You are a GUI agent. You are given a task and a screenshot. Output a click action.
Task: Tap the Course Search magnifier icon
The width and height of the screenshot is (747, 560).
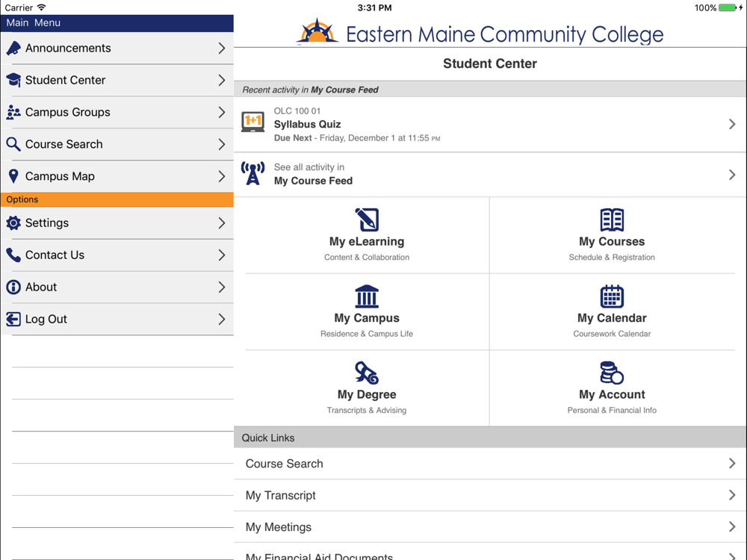(x=13, y=144)
